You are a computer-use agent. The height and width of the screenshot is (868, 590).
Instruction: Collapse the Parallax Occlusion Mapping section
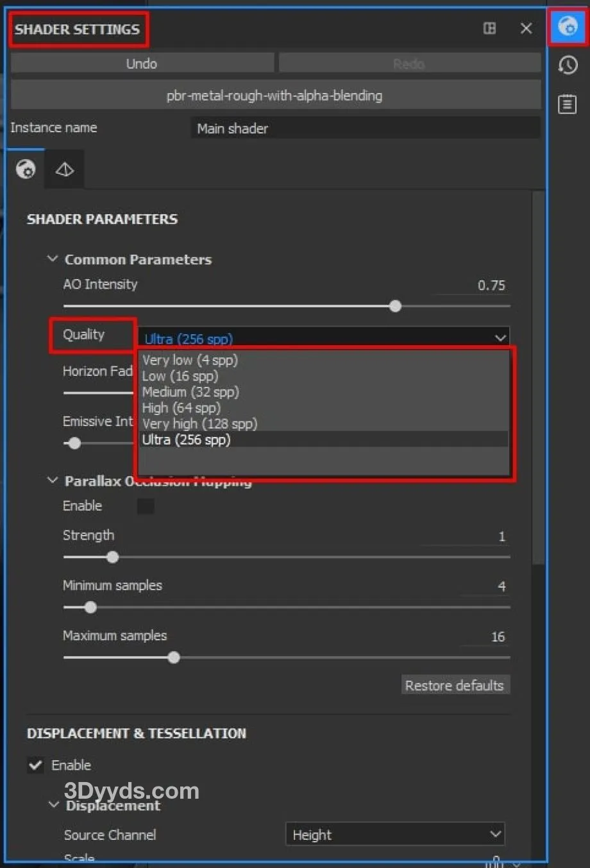(x=53, y=481)
